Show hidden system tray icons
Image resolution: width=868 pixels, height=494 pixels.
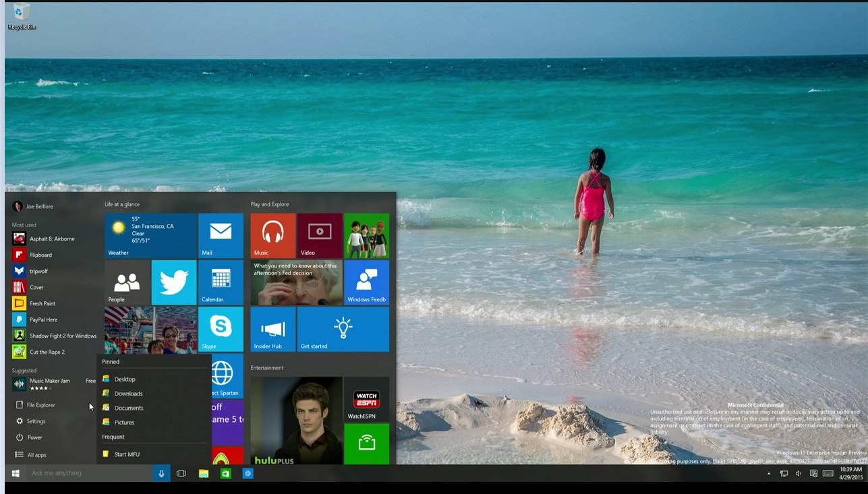pos(769,474)
